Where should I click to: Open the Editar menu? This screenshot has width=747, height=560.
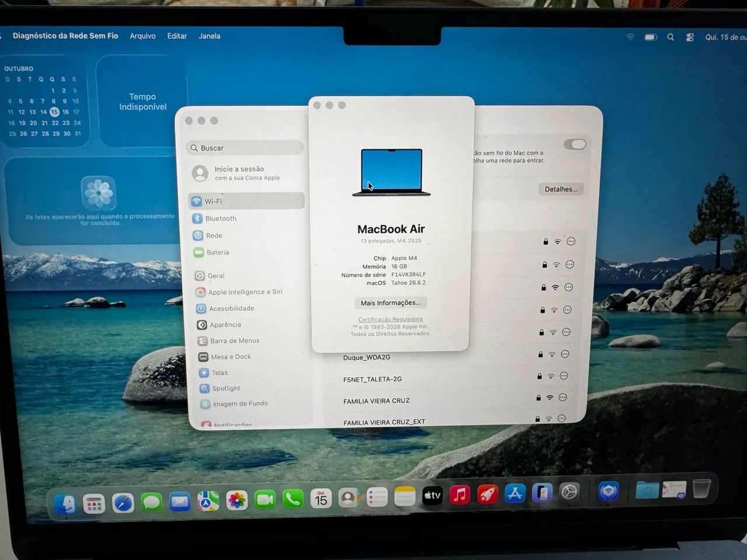click(x=177, y=36)
